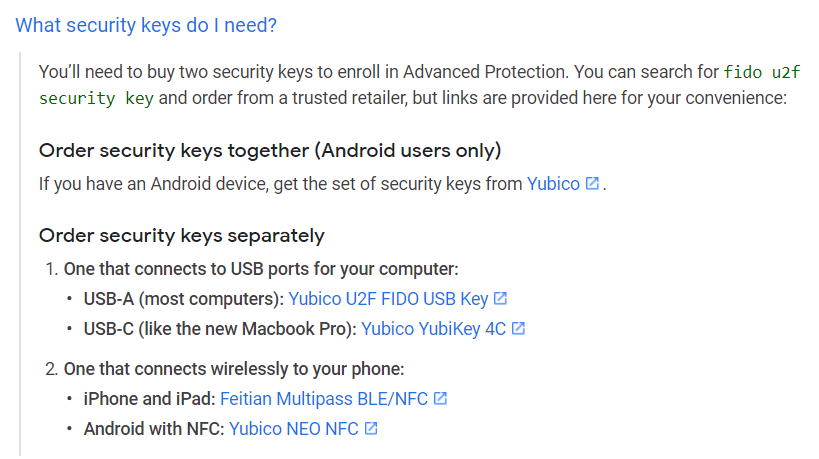Viewport: 819px width, 459px height.
Task: Click external-link icon after Yubico YubiKey 4C
Action: pos(518,328)
